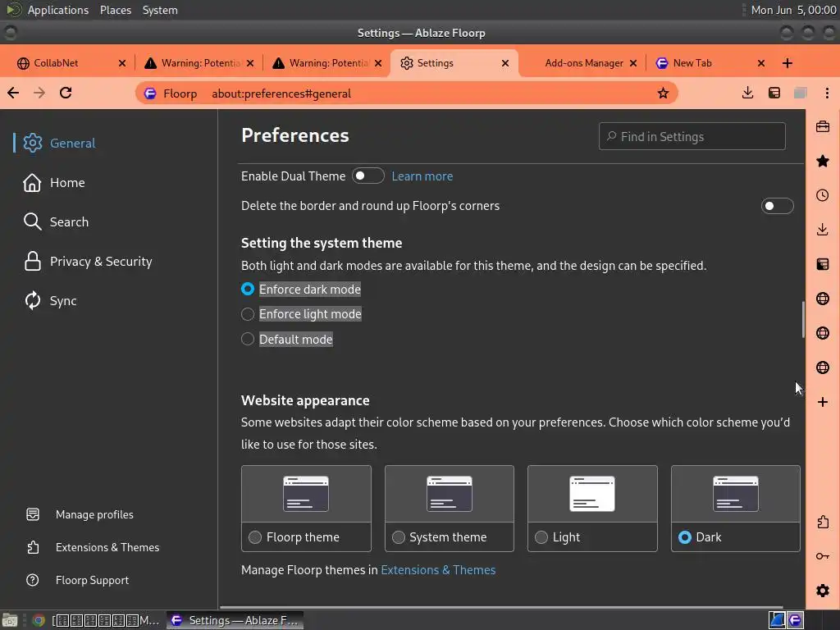840x630 pixels.
Task: Open a new tab with the plus
Action: point(787,63)
